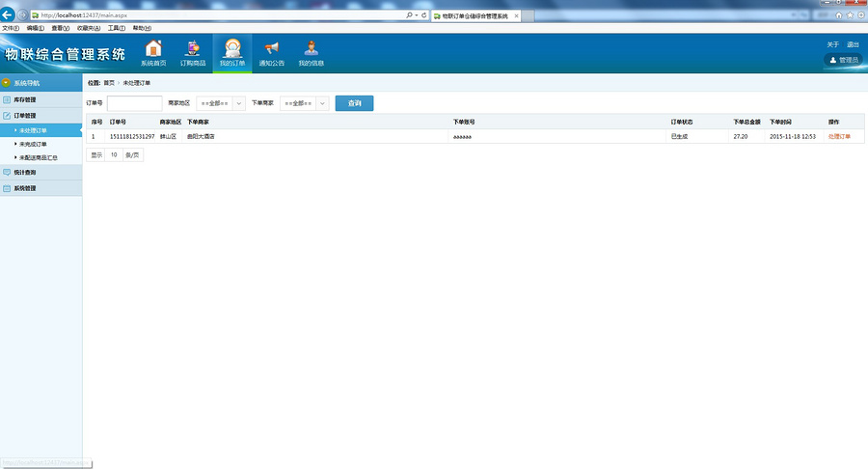Click the 订单号 column header
The width and height of the screenshot is (868, 469).
tap(118, 122)
